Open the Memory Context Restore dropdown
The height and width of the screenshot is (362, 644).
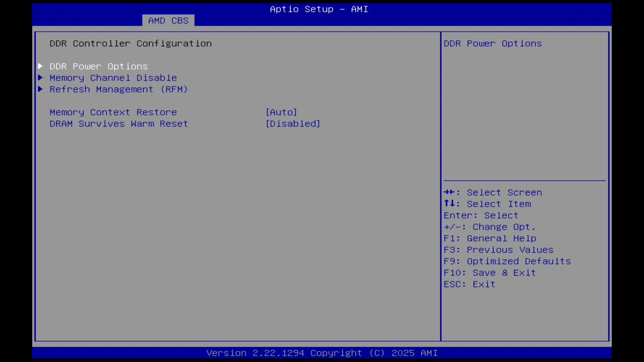[x=281, y=112]
